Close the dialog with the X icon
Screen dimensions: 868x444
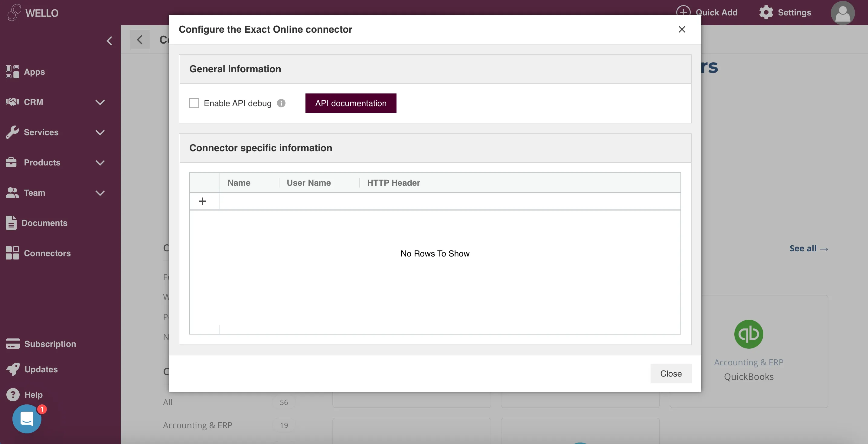[x=682, y=29]
